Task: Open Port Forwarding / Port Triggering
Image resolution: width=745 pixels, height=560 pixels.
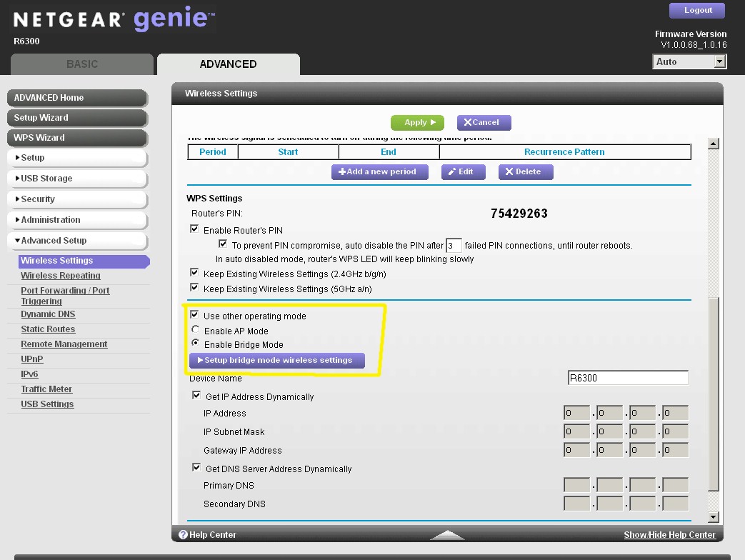Action: point(65,296)
